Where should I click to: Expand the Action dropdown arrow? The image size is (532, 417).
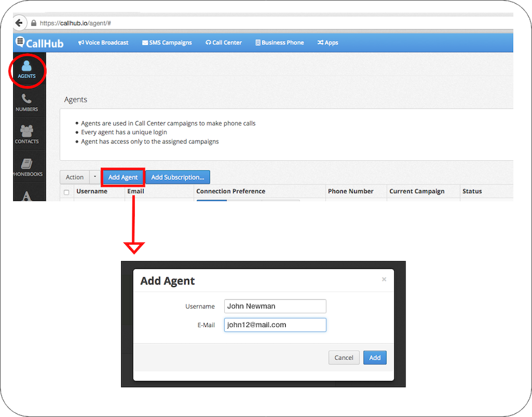95,177
